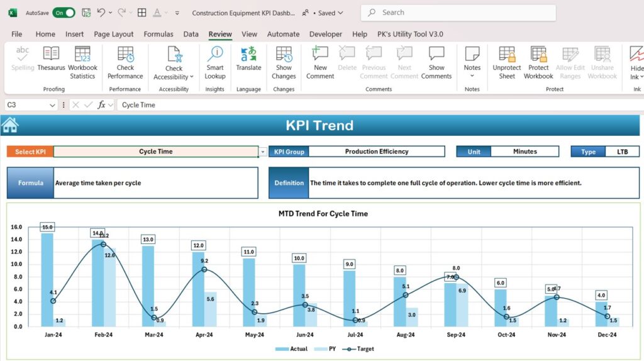This screenshot has width=644, height=361.
Task: Click the formula bar with Cycle Time
Action: coord(380,105)
